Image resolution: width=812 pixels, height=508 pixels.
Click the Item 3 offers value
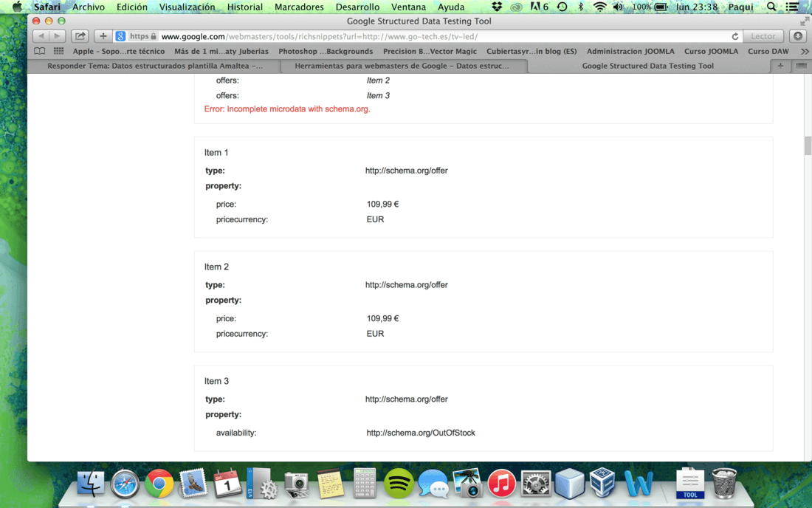point(378,95)
